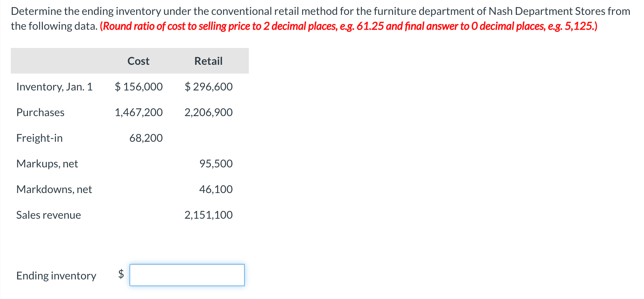Select the $296,600 retail value
The width and height of the screenshot is (644, 299).
click(208, 87)
